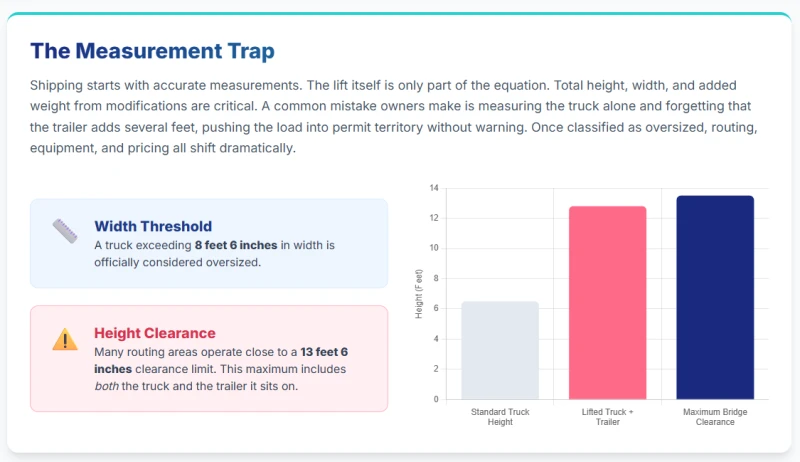Click the Standard Truck Height axis label
Screen dimensions: 800x462
(500, 417)
